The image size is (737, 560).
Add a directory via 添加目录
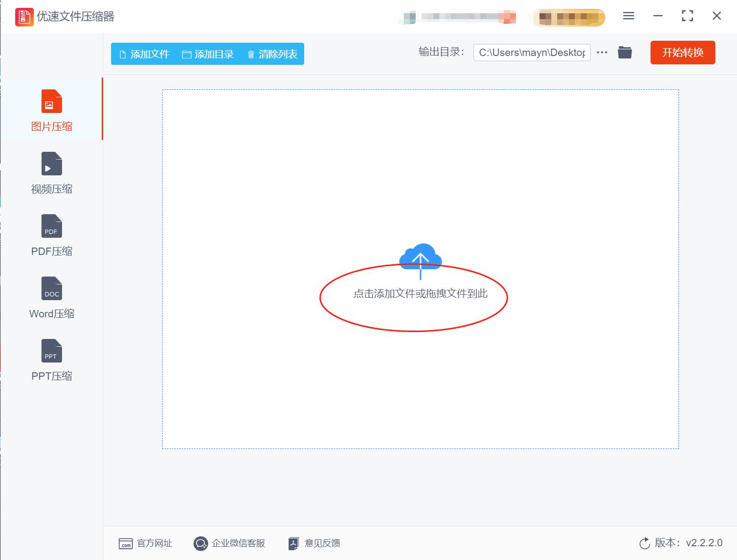(x=208, y=54)
